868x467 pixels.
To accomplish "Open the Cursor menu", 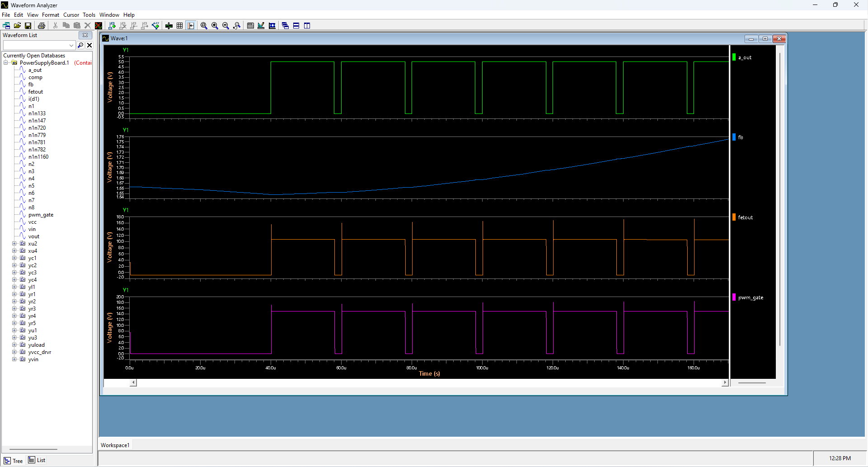I will (x=71, y=15).
